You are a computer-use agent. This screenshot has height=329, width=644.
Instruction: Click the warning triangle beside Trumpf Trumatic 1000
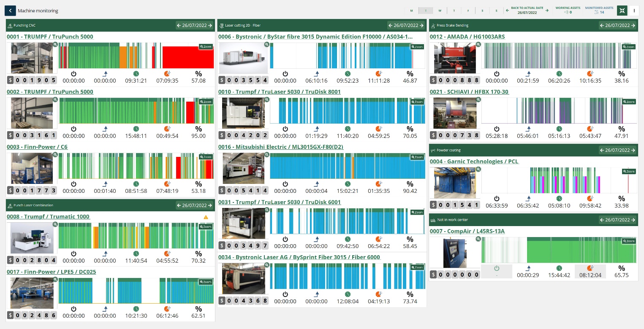pyautogui.click(x=206, y=217)
